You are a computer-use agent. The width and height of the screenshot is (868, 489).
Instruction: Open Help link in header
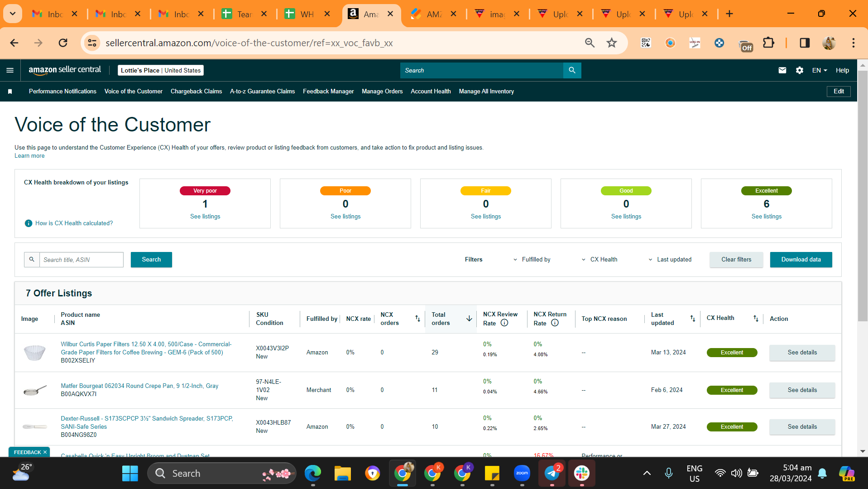pyautogui.click(x=842, y=70)
